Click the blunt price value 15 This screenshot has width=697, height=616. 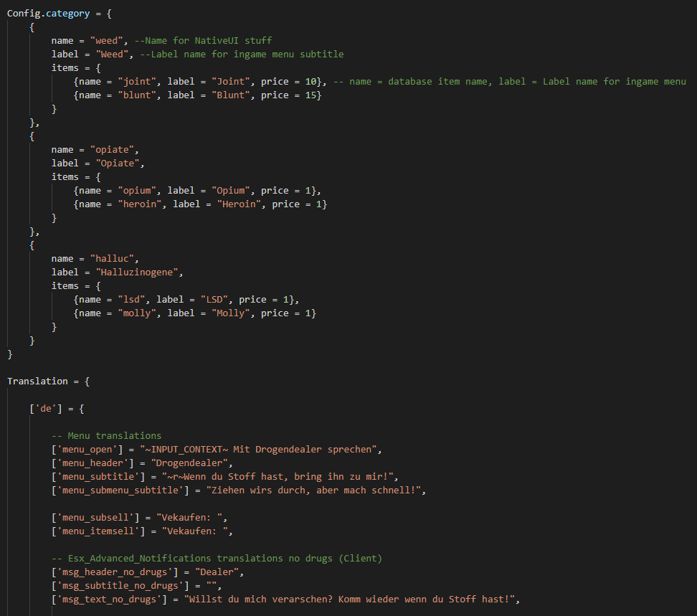310,95
